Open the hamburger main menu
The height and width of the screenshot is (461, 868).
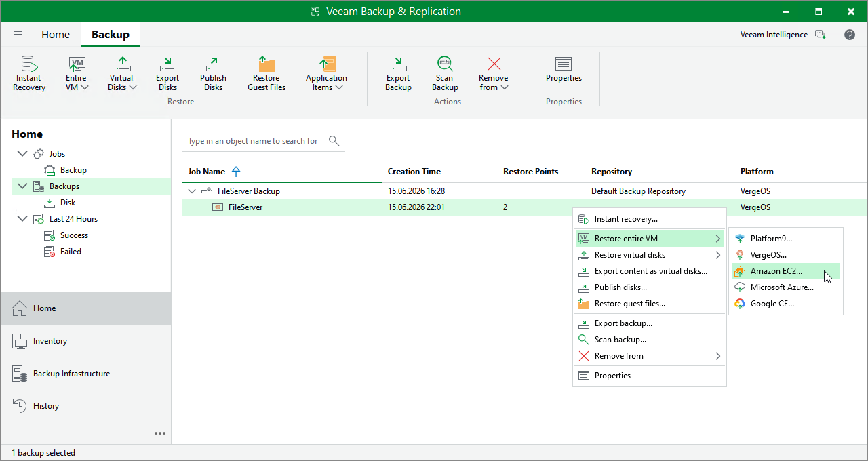pyautogui.click(x=18, y=35)
